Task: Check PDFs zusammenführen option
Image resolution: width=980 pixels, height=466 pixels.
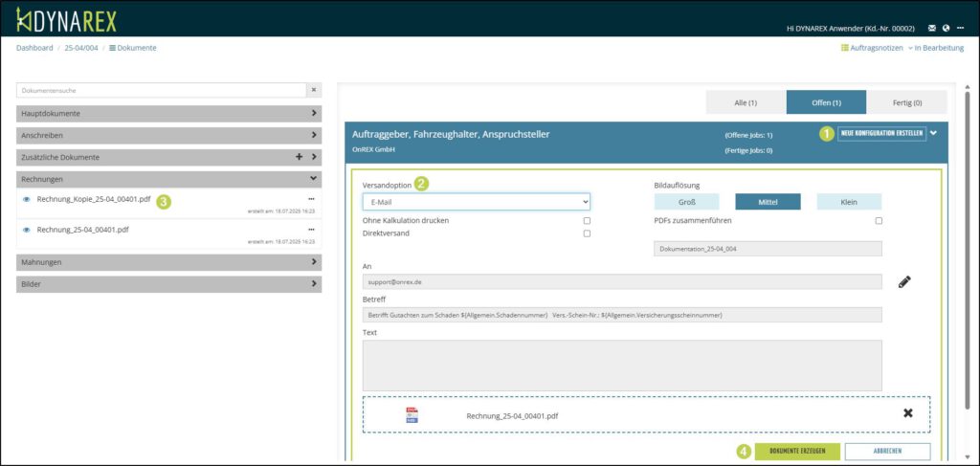Action: [878, 221]
